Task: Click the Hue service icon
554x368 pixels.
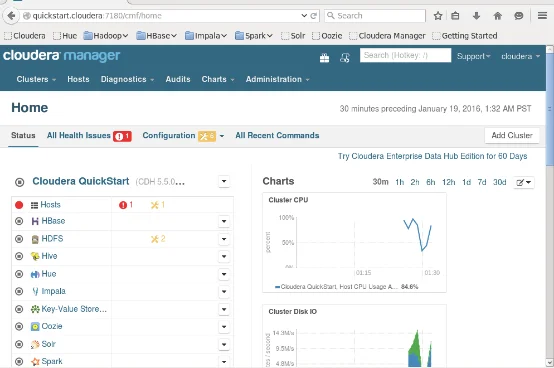Action: point(35,274)
